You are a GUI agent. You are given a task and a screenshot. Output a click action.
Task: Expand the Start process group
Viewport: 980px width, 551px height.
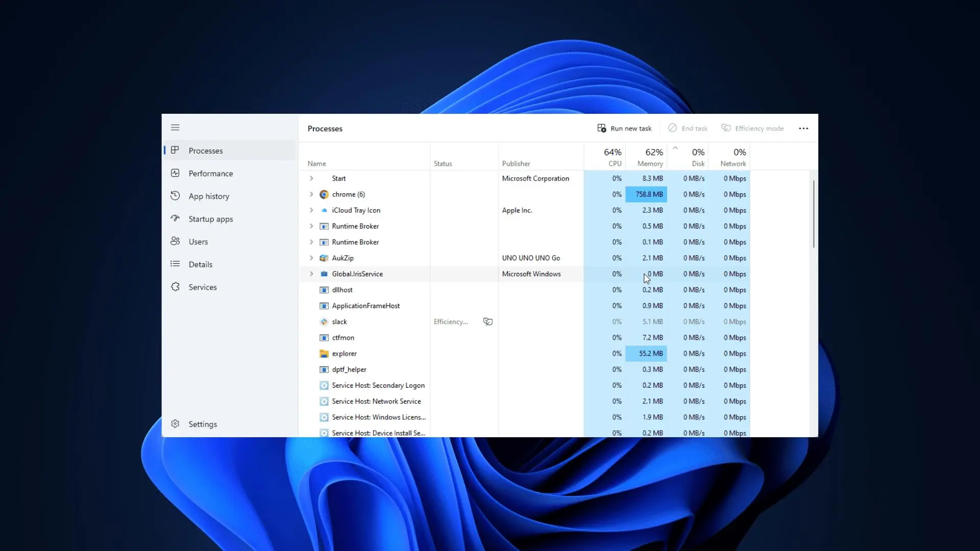coord(311,179)
